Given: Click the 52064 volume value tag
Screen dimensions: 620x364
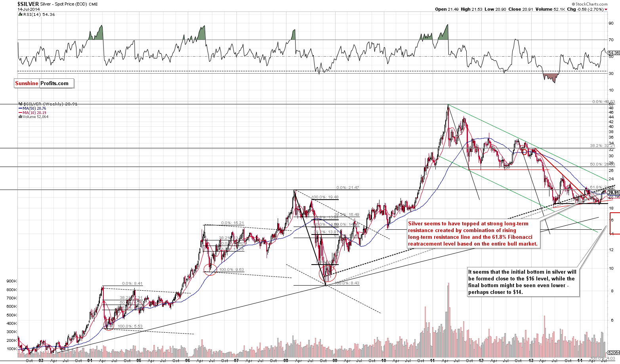Looking at the screenshot, I should tap(613, 353).
